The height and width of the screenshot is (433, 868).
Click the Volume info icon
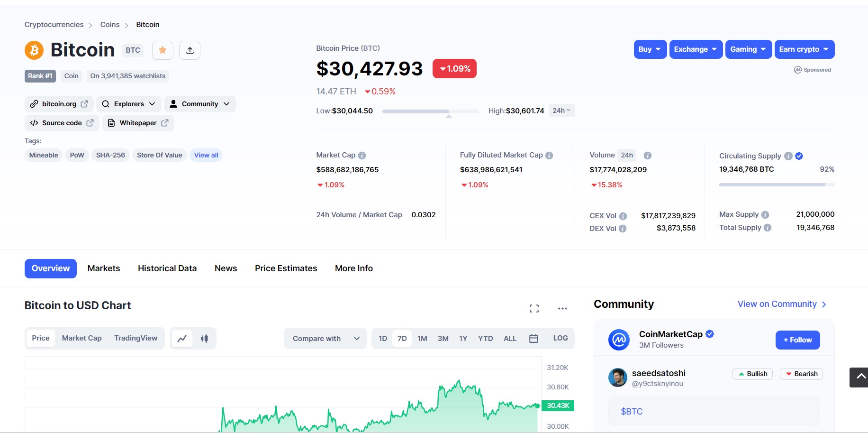(x=648, y=156)
